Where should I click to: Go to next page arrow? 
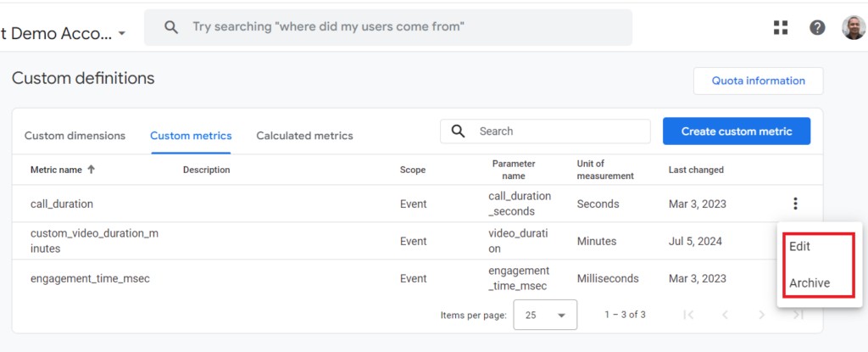click(761, 315)
